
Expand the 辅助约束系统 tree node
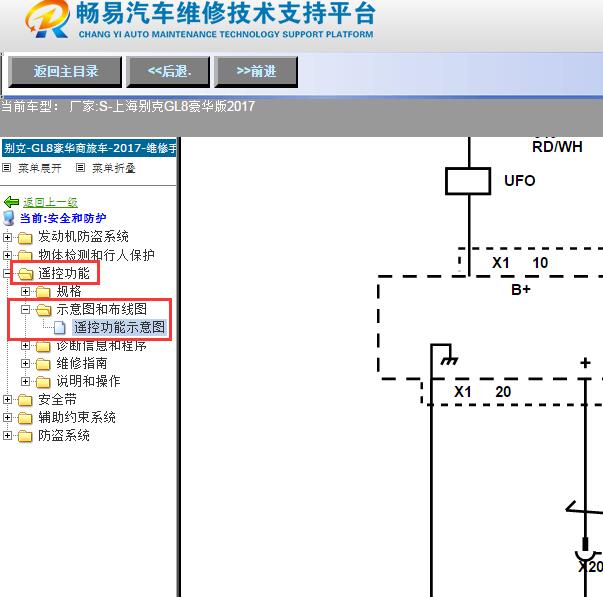tap(7, 417)
